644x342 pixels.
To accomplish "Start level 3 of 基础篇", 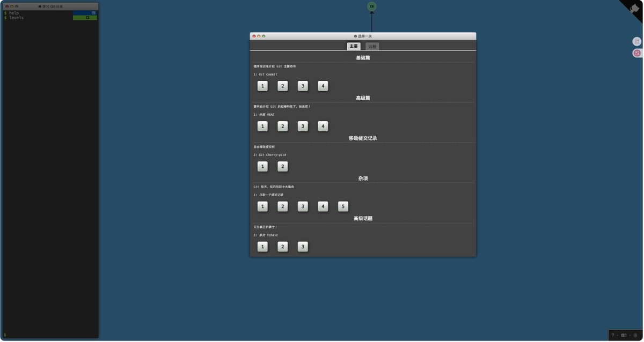I will (303, 86).
